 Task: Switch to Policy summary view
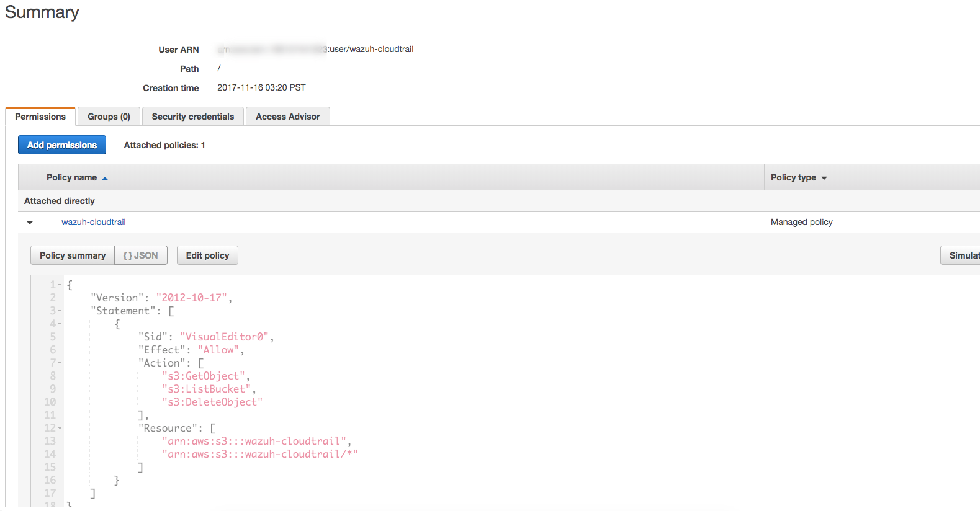click(x=73, y=255)
